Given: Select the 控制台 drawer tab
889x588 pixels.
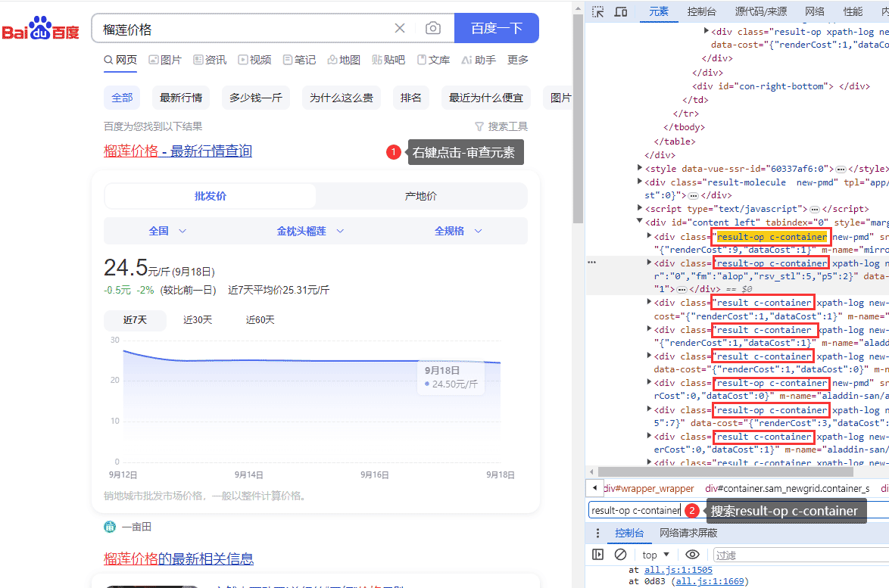Looking at the screenshot, I should click(x=629, y=533).
